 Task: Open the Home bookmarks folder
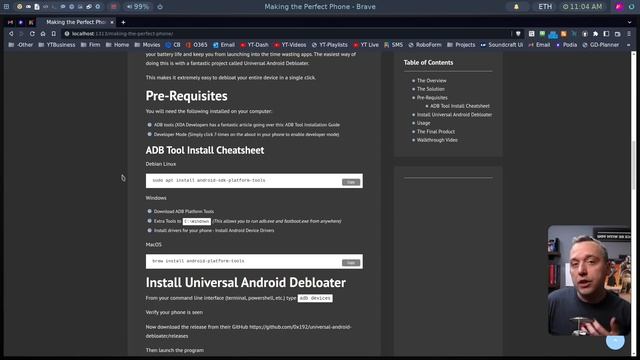(118, 45)
